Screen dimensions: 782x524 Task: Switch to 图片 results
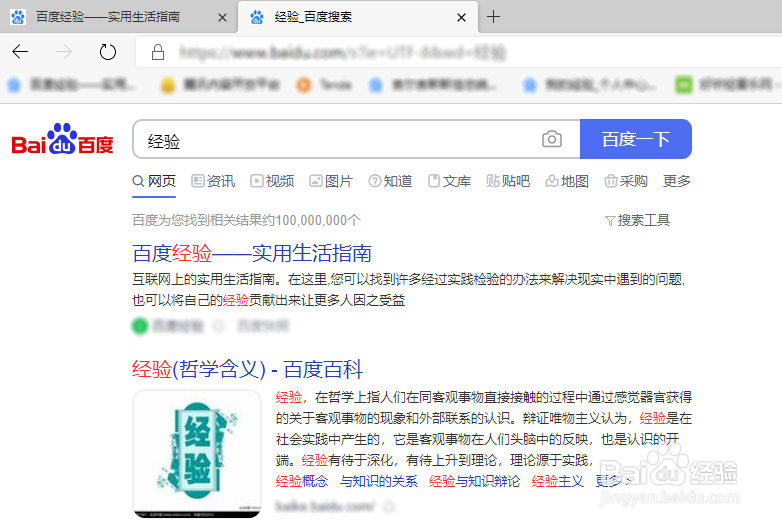[x=331, y=181]
